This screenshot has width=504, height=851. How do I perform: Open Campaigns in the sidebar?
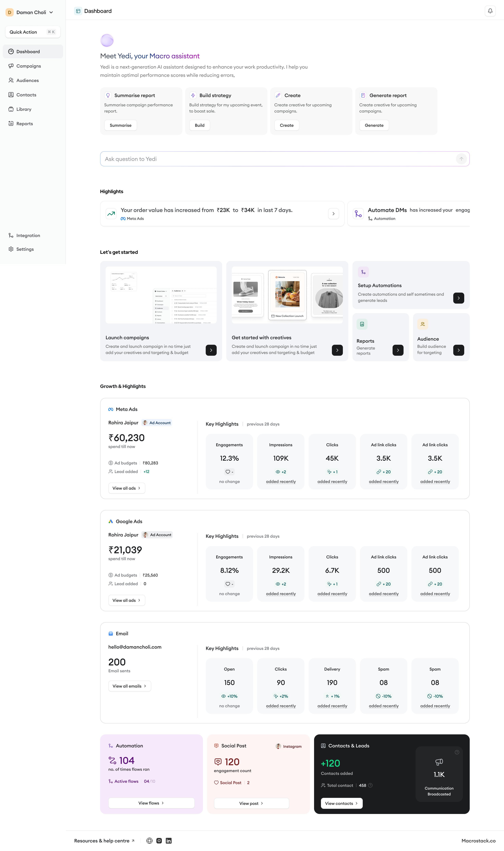[33, 66]
